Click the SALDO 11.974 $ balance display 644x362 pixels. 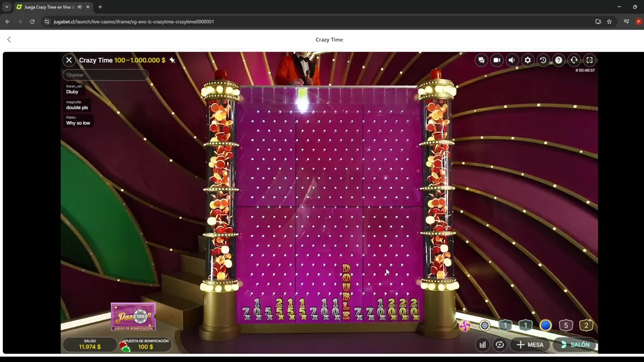tap(90, 344)
